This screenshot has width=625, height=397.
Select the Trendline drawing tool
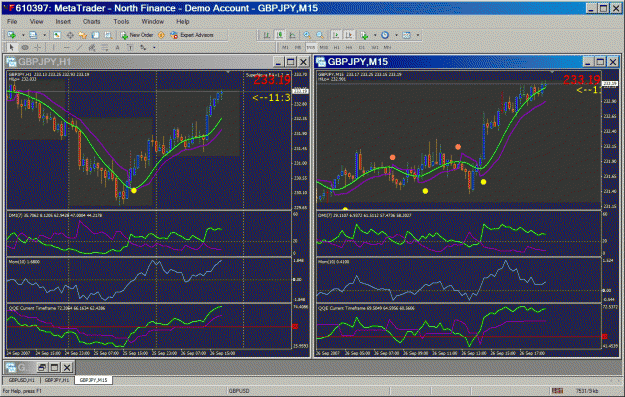coord(79,47)
